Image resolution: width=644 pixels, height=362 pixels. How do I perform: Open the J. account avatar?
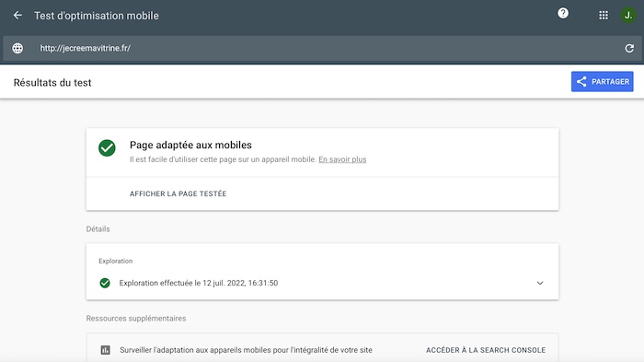628,16
